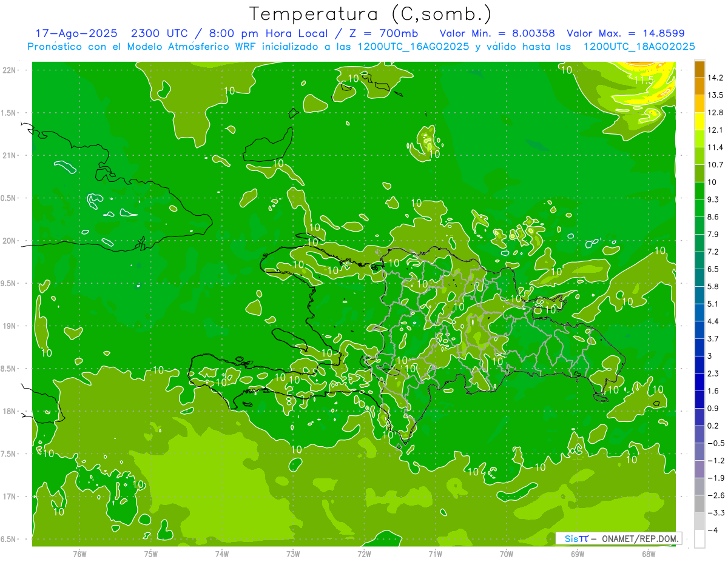Viewport: 728px width, 562px height.
Task: Click the "-1.9" colorbar value
Action: (716, 478)
